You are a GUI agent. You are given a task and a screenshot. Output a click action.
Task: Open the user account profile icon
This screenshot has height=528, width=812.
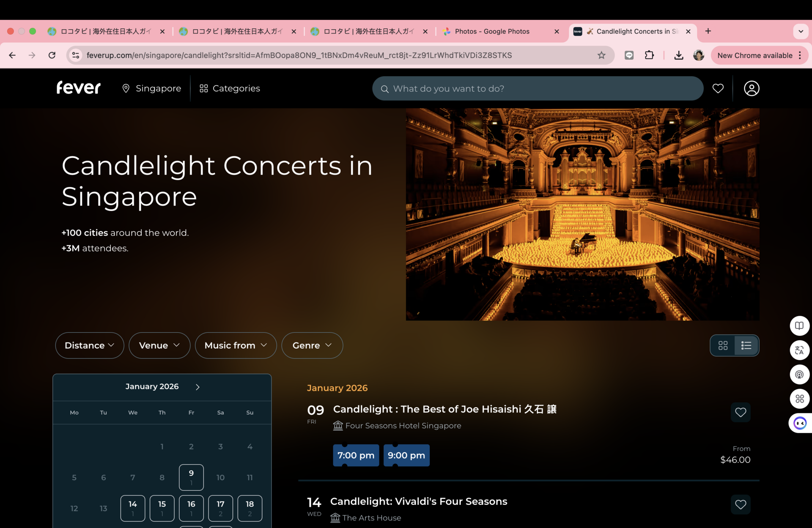[751, 88]
